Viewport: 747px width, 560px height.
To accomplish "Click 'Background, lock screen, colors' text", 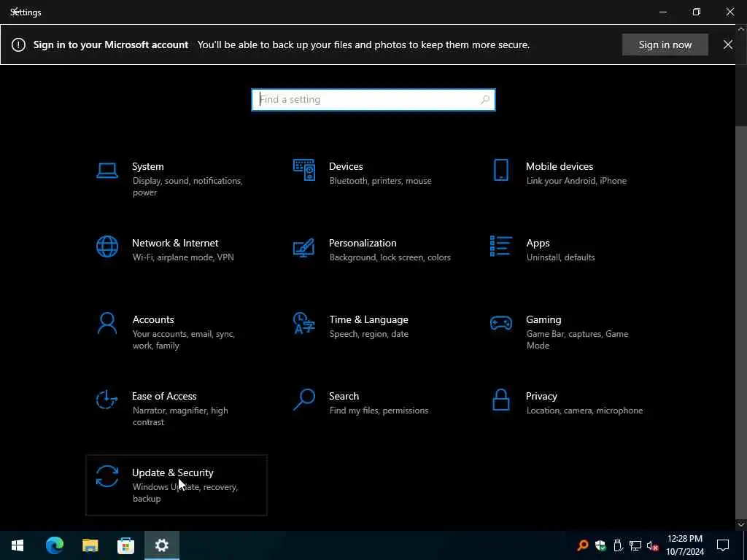I will [390, 257].
